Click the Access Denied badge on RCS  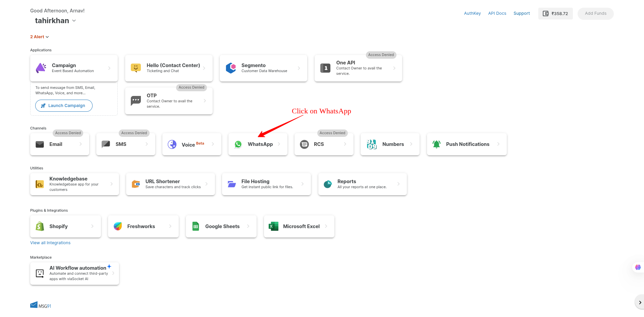click(332, 133)
